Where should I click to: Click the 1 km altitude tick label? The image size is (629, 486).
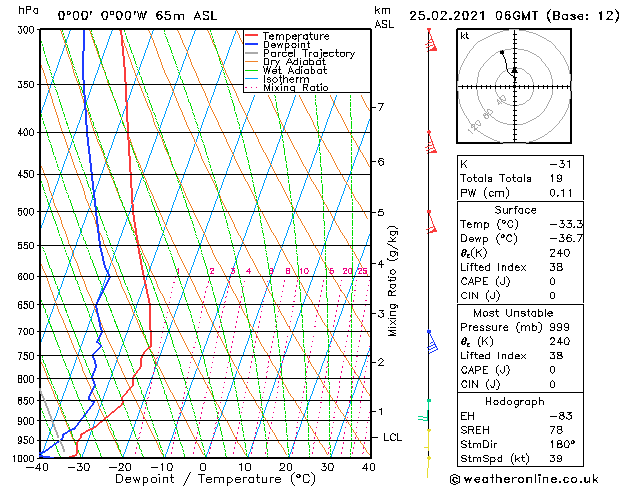click(380, 411)
